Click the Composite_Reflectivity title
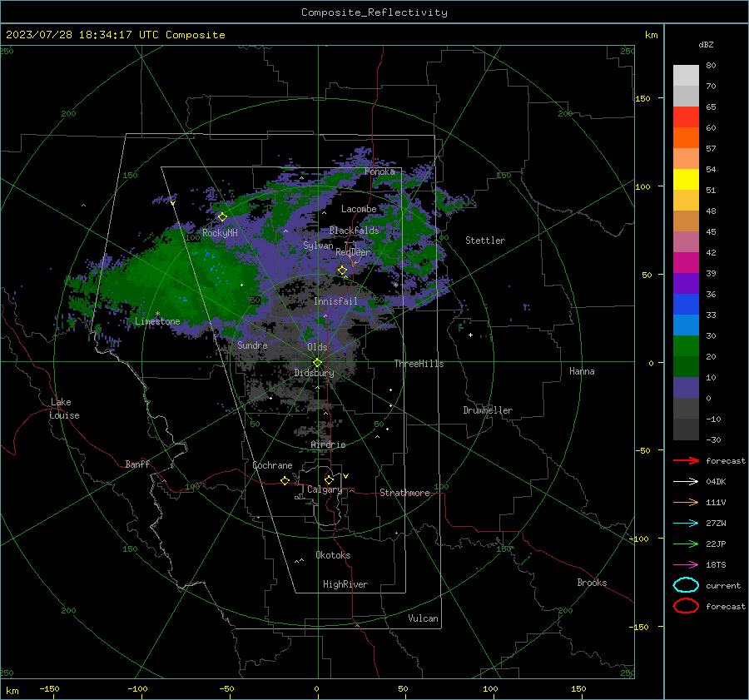Viewport: 749px width, 700px height. pyautogui.click(x=374, y=12)
